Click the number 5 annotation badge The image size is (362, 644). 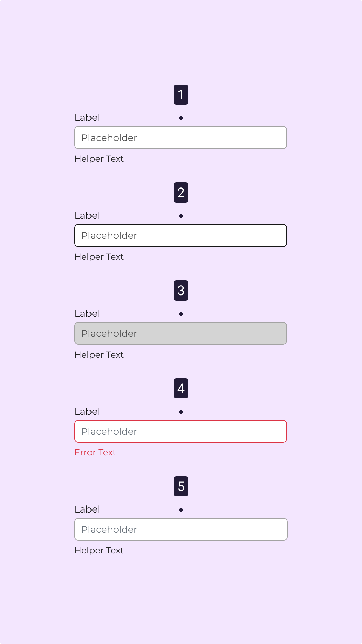click(x=181, y=486)
